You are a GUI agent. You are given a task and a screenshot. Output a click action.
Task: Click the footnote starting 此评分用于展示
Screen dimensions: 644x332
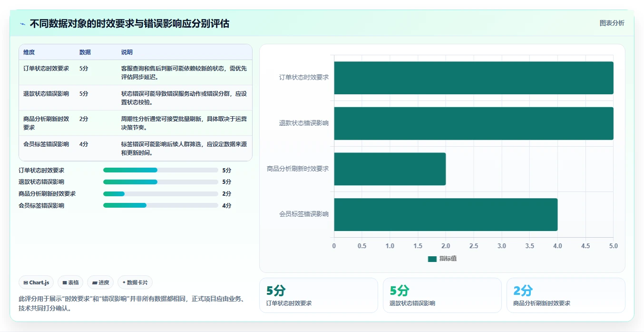pos(132,303)
